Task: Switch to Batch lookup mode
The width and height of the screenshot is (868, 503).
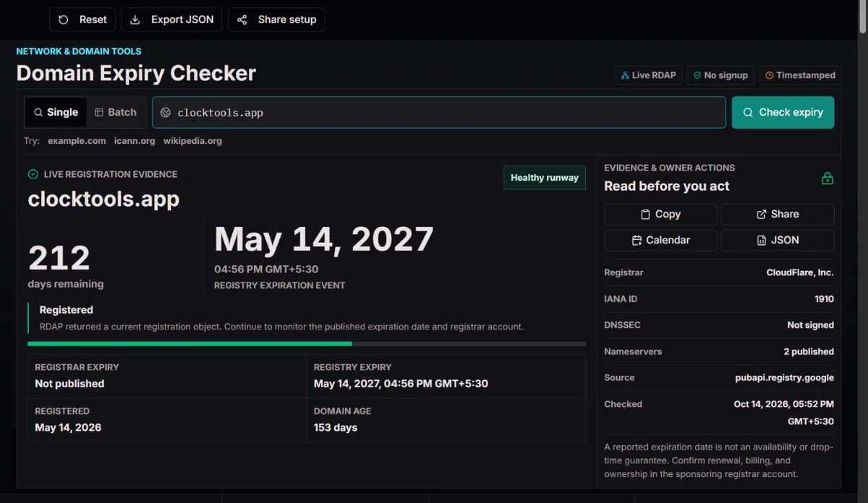Action: (x=116, y=112)
